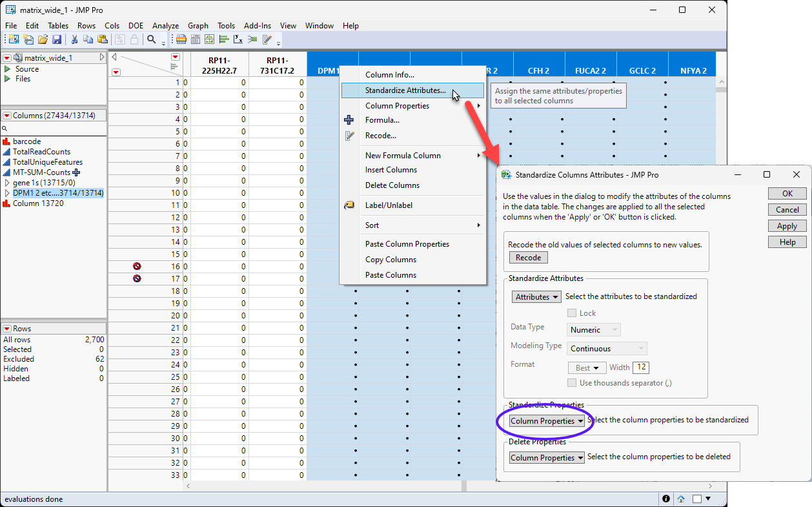The height and width of the screenshot is (507, 812).
Task: Open Column Properties dropdown under Delete Properties
Action: click(547, 458)
